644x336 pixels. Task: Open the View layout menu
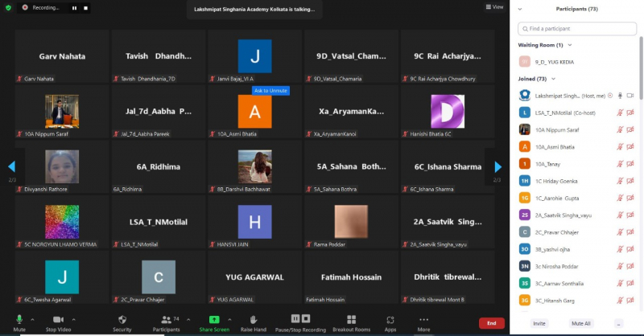pos(495,7)
